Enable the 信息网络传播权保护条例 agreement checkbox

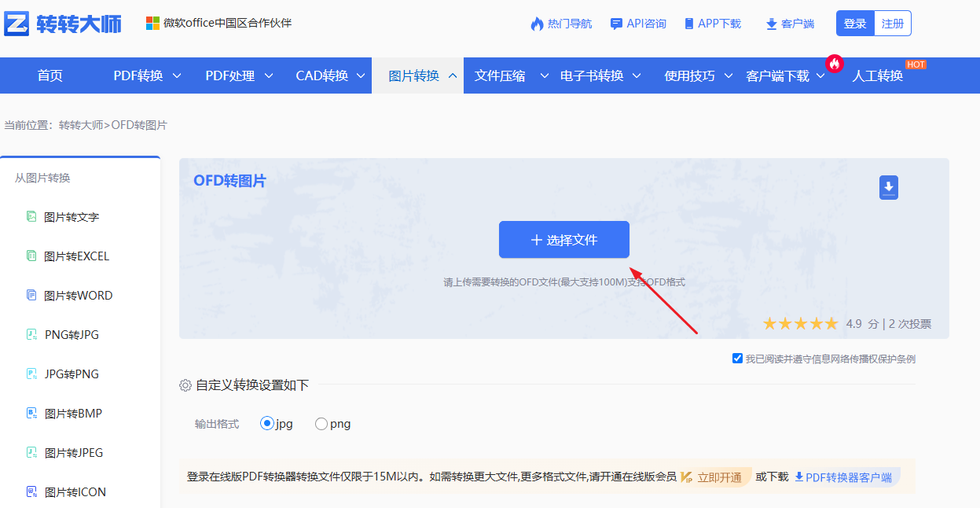736,359
